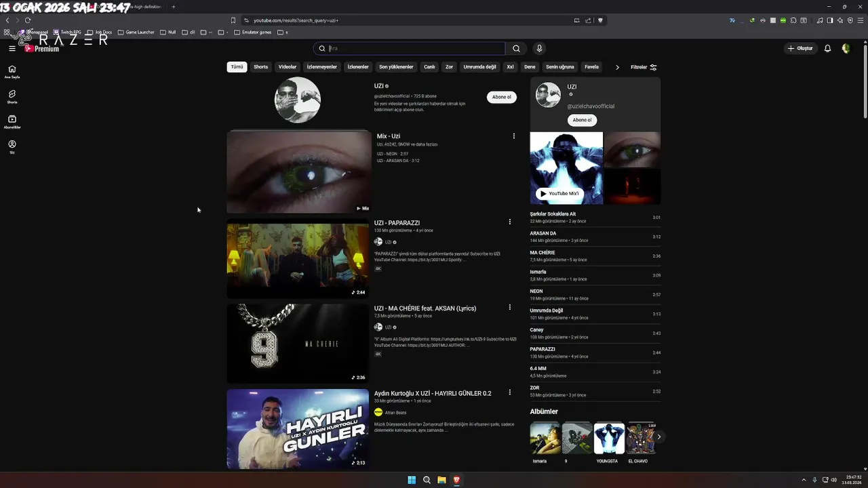Bookmark this page icon in address bar
Screen dimensions: 868x488
tap(233, 20)
